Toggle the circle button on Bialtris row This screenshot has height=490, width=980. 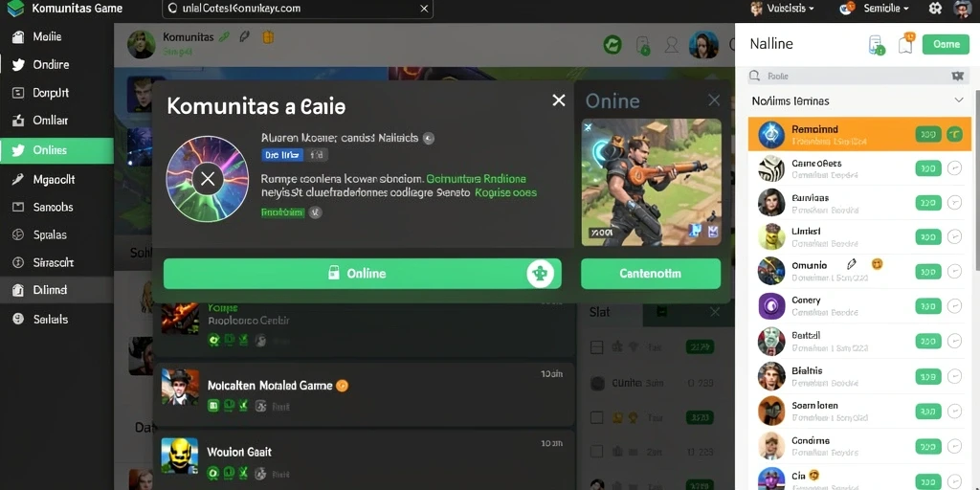(x=954, y=376)
